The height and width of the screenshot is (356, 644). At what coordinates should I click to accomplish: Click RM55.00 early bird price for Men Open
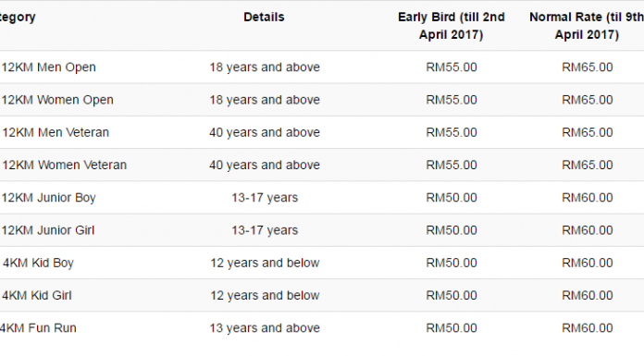452,67
